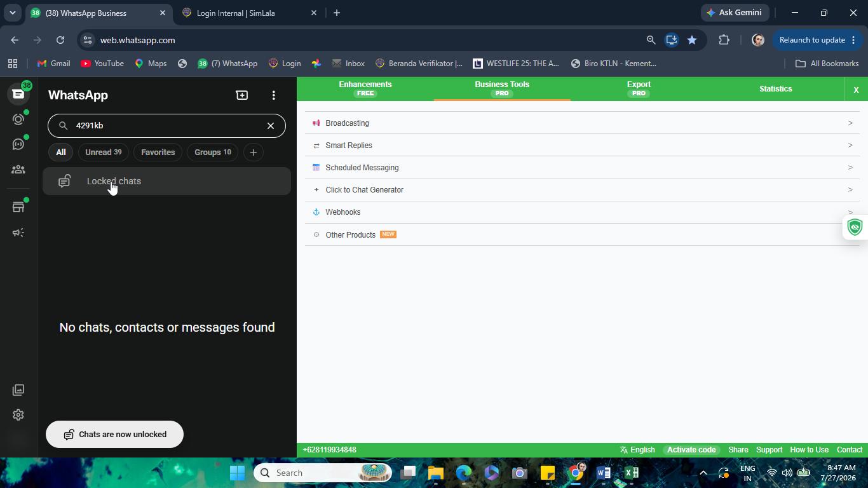Expand the Click to Chat Generator section
This screenshot has width=868, height=488.
coord(582,190)
